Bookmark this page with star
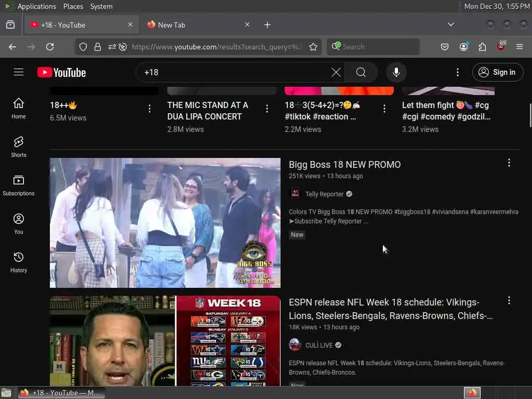This screenshot has width=532, height=399. tap(313, 47)
